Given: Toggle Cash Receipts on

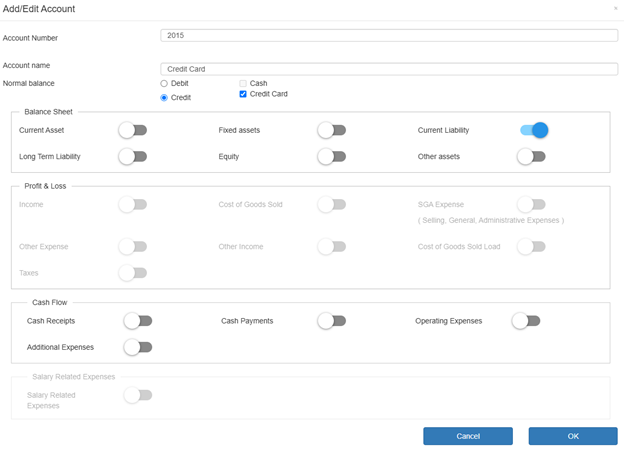Looking at the screenshot, I should click(138, 321).
